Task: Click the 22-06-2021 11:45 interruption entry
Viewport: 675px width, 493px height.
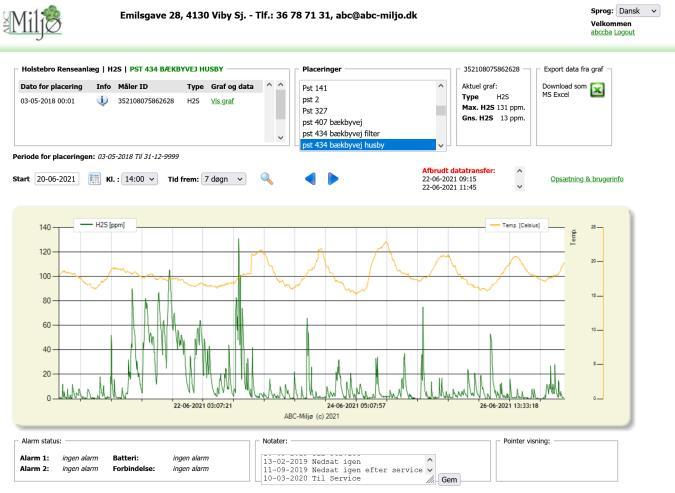Action: point(449,187)
